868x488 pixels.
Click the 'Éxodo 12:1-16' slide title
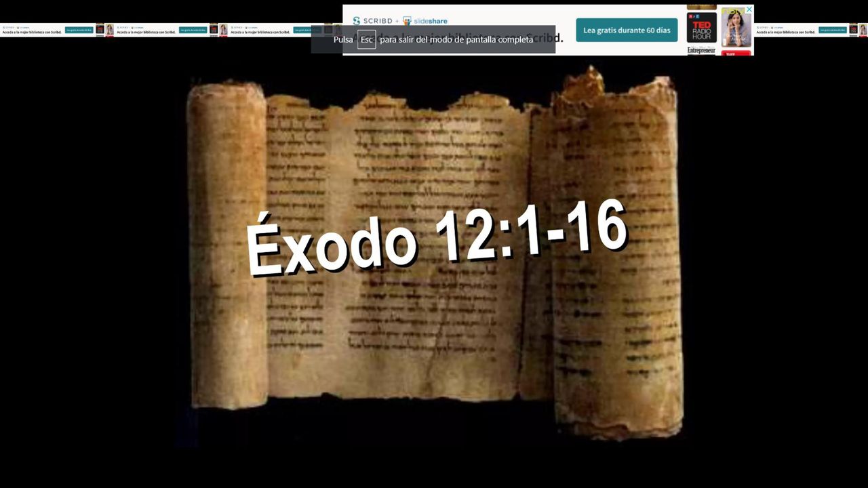tap(437, 238)
